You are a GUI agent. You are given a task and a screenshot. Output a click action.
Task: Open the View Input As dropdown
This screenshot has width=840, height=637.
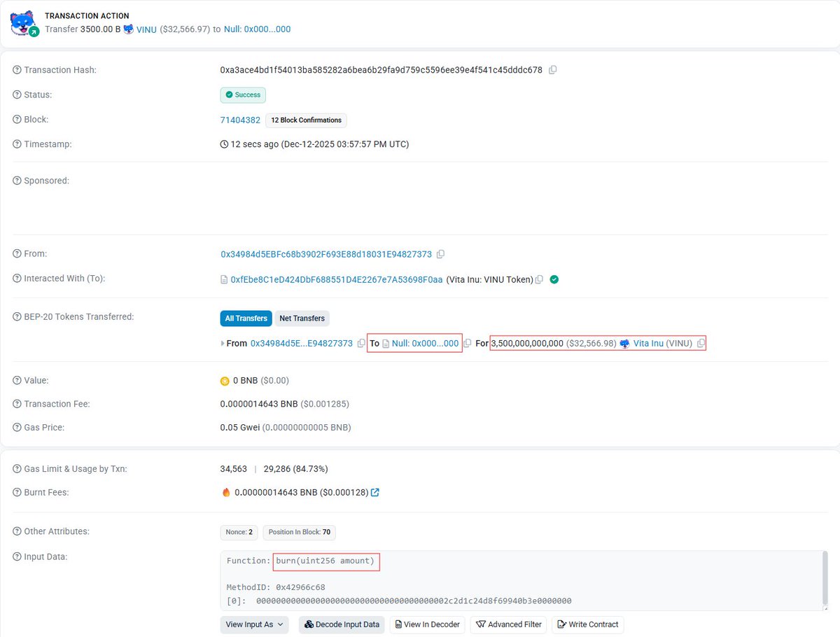[x=254, y=624]
